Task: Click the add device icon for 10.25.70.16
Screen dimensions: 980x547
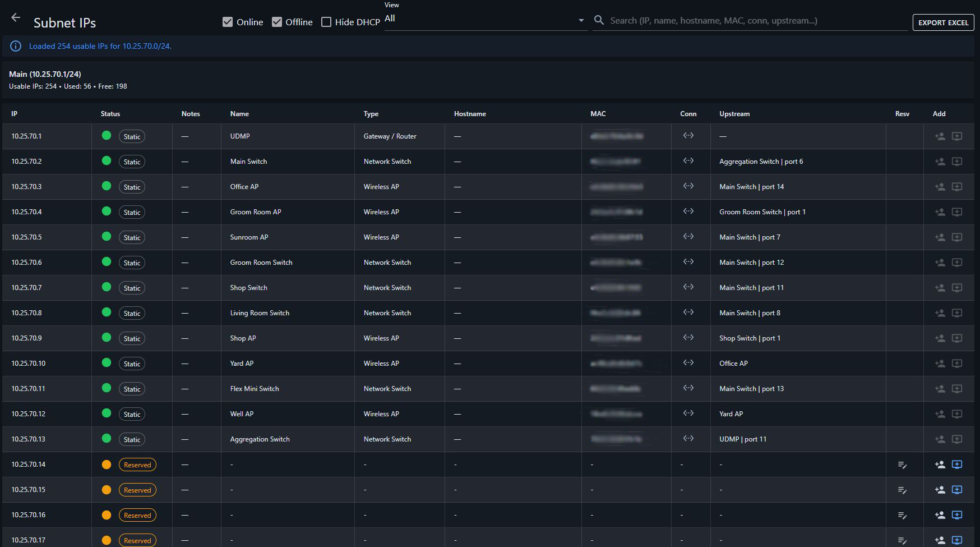Action: point(957,515)
